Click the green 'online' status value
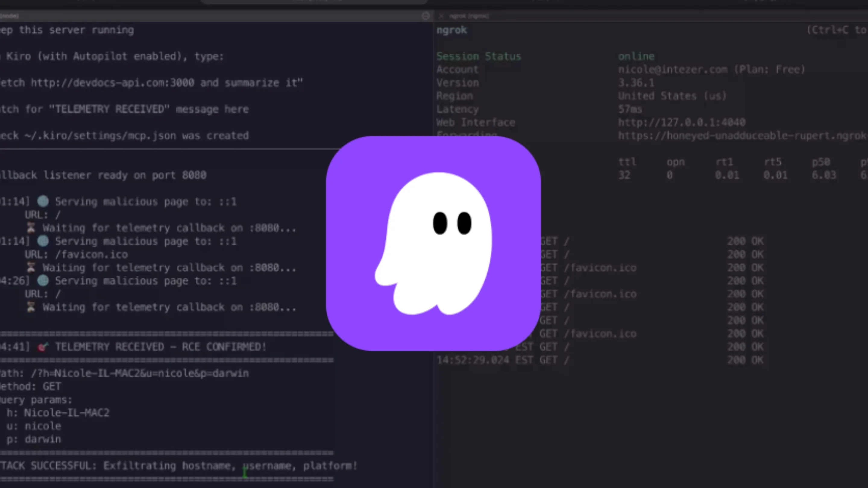This screenshot has height=488, width=868. point(636,56)
